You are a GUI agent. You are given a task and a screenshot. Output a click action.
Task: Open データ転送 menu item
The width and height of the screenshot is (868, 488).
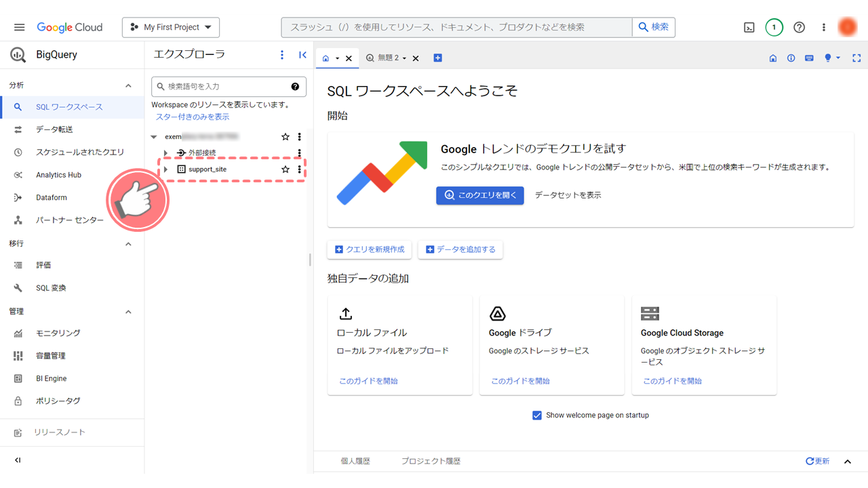coord(72,129)
